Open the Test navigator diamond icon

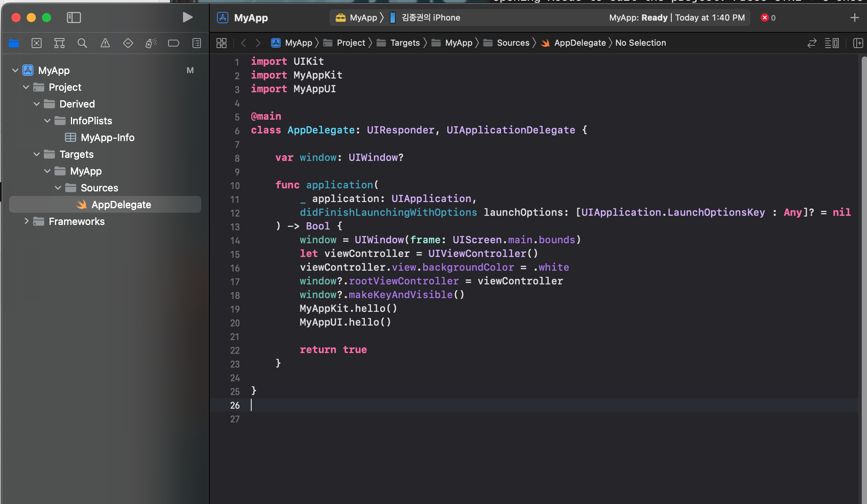[x=128, y=43]
